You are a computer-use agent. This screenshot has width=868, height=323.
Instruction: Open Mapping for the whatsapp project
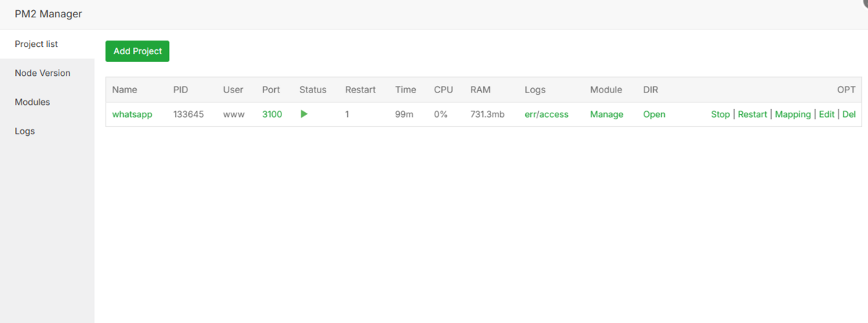pos(793,114)
